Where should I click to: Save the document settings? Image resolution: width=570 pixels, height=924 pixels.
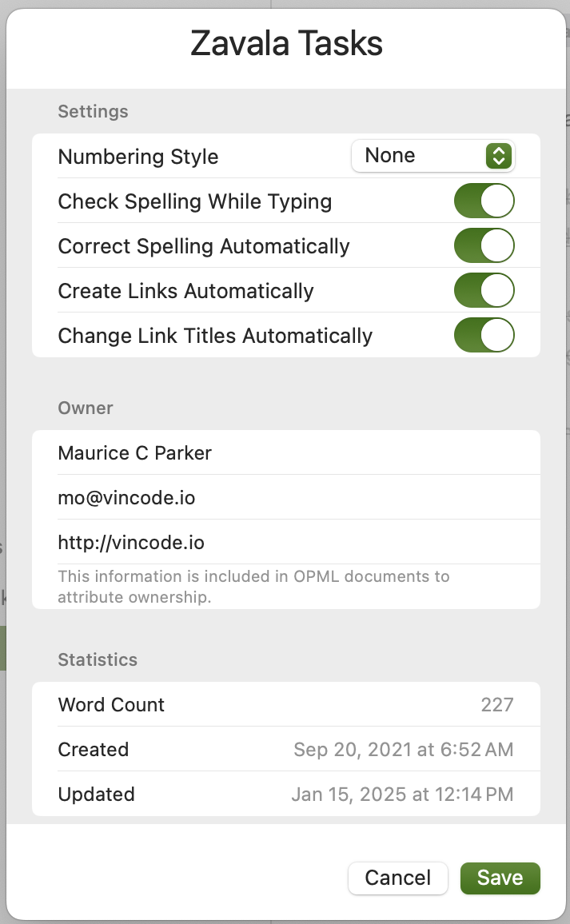pos(500,878)
